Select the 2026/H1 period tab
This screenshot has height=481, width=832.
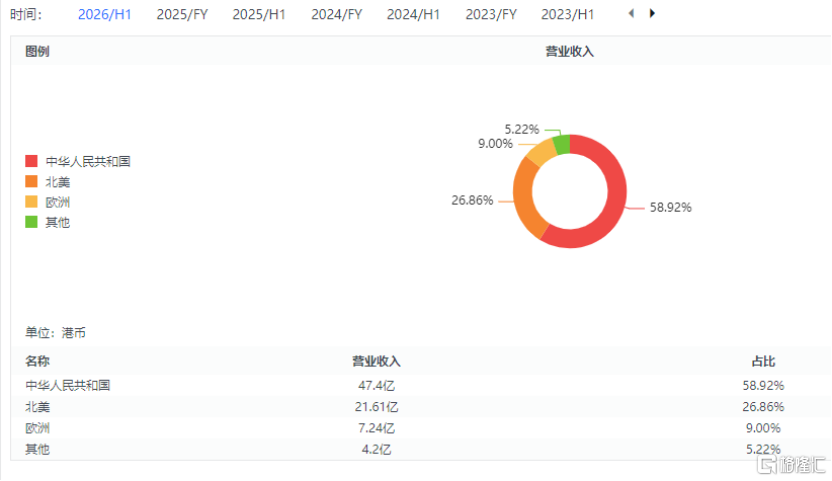click(105, 15)
